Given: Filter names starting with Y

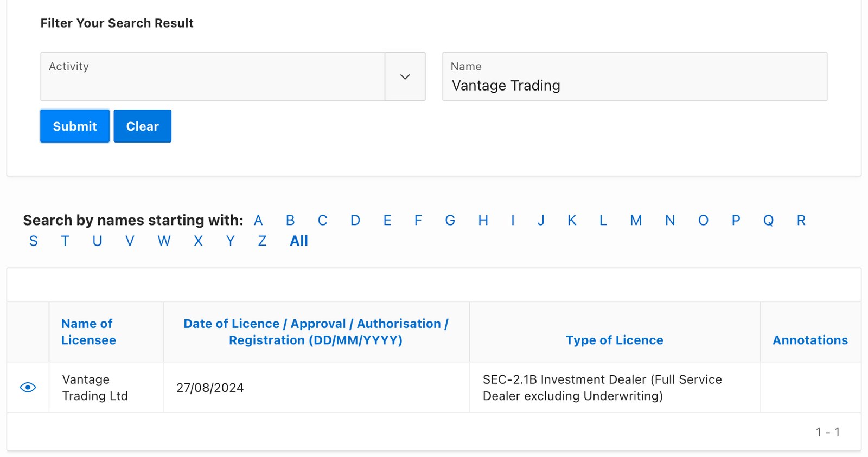Looking at the screenshot, I should (x=231, y=241).
